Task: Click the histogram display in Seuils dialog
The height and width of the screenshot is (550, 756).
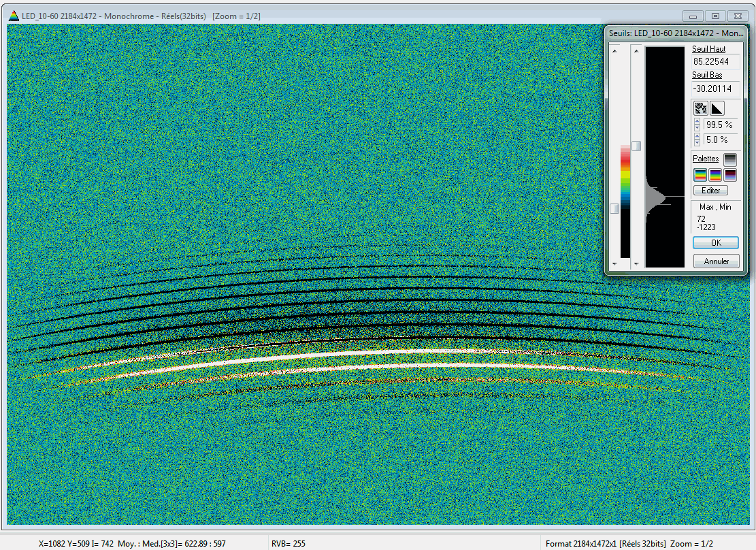Action: [x=665, y=157]
